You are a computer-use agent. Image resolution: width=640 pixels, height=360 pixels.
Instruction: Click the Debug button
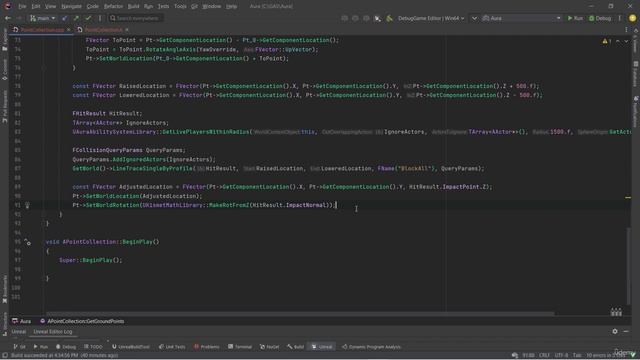[x=600, y=18]
